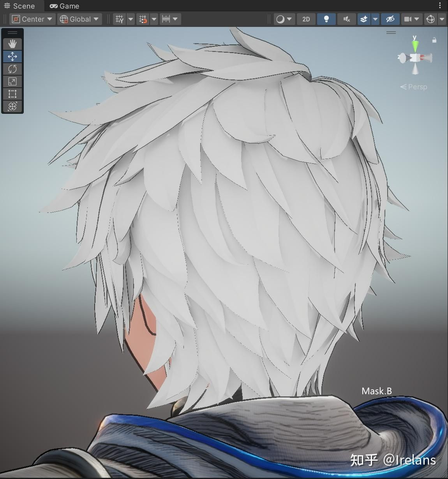This screenshot has width=448, height=479.
Task: Toggle scene effects (skybox, fog) button
Action: pyautogui.click(x=364, y=19)
